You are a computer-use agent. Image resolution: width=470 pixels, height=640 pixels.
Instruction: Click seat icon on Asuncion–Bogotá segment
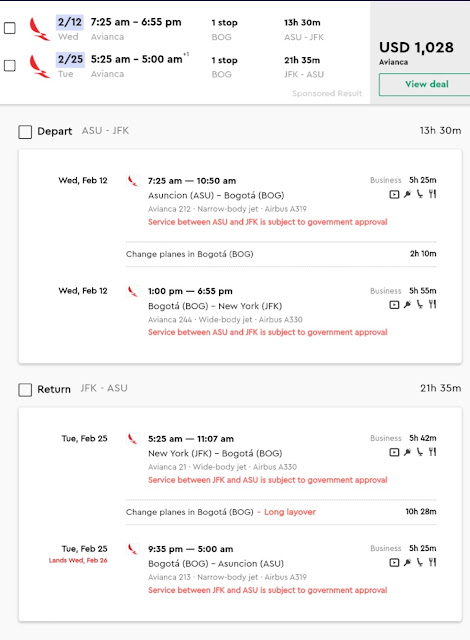point(419,194)
